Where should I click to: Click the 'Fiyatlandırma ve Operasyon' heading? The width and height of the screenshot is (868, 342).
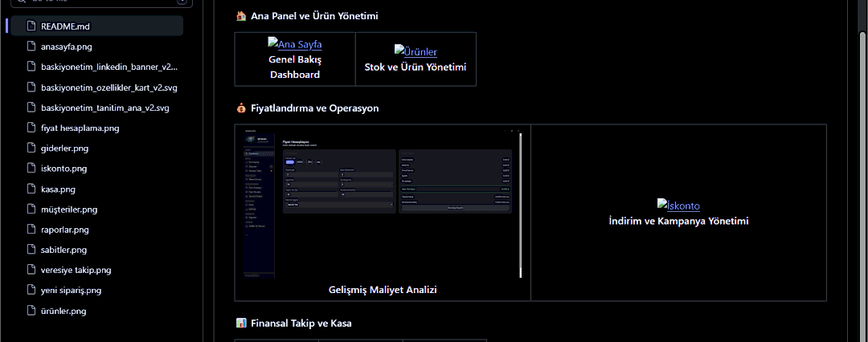(314, 108)
